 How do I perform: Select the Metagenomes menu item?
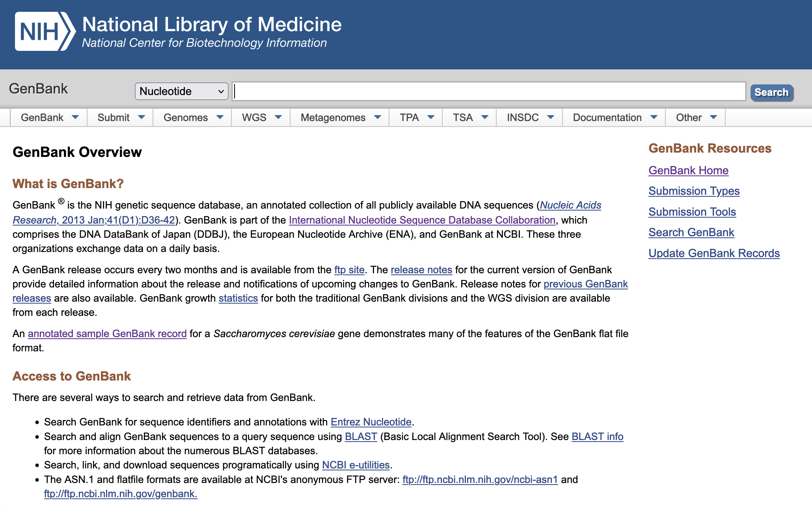(x=333, y=117)
